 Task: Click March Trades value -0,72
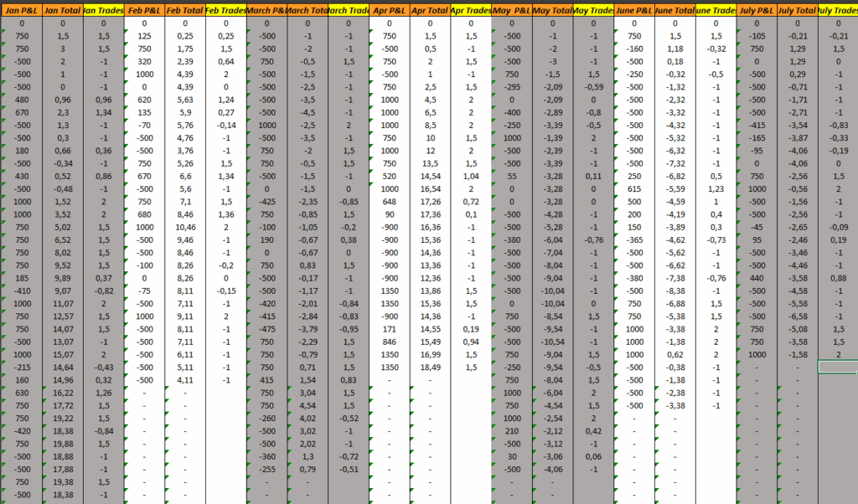click(x=349, y=456)
